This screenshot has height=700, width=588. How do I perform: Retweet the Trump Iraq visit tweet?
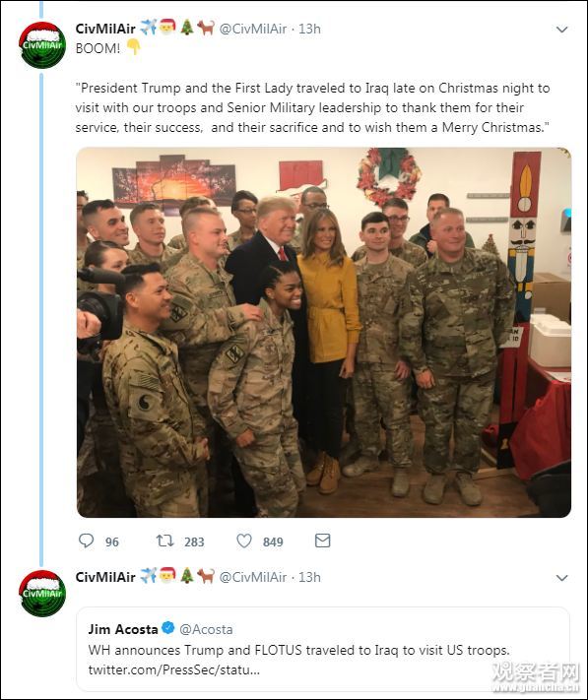pos(164,541)
